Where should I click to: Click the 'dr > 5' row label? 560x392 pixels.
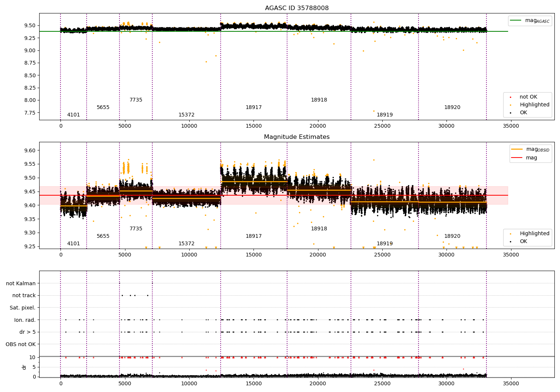tap(28, 332)
